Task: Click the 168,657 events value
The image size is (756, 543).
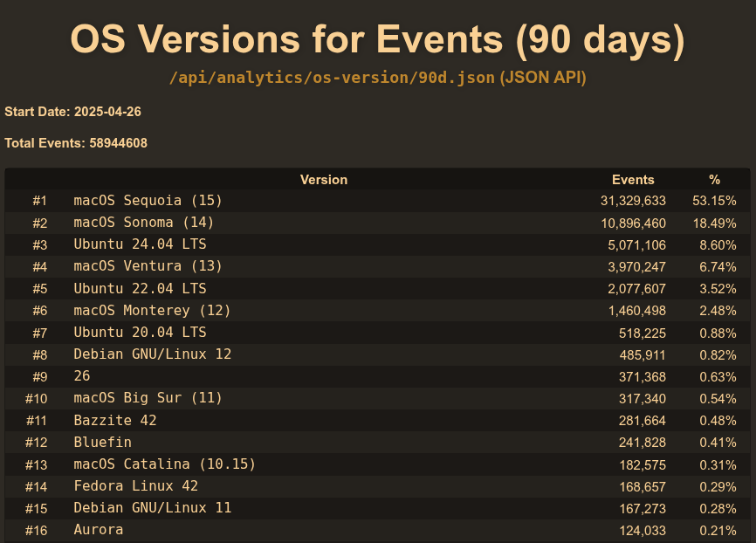Action: tap(643, 487)
